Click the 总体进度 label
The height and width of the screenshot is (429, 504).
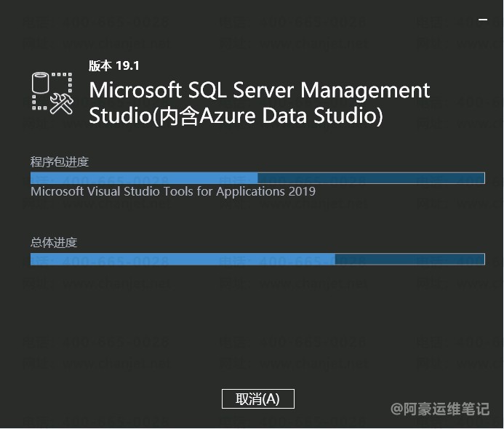pos(54,242)
